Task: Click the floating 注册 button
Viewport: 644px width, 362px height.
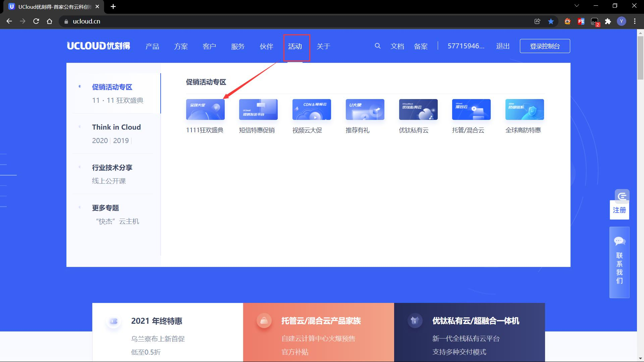Action: pyautogui.click(x=619, y=210)
